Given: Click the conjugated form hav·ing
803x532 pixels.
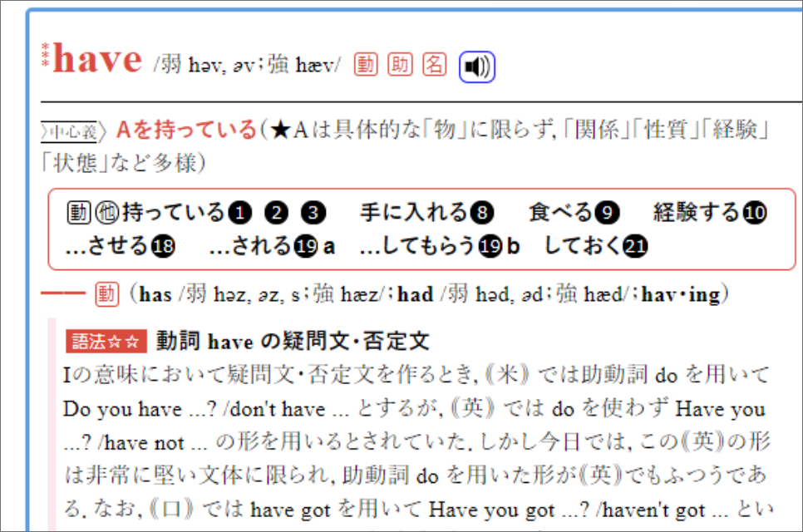Looking at the screenshot, I should pyautogui.click(x=681, y=295).
